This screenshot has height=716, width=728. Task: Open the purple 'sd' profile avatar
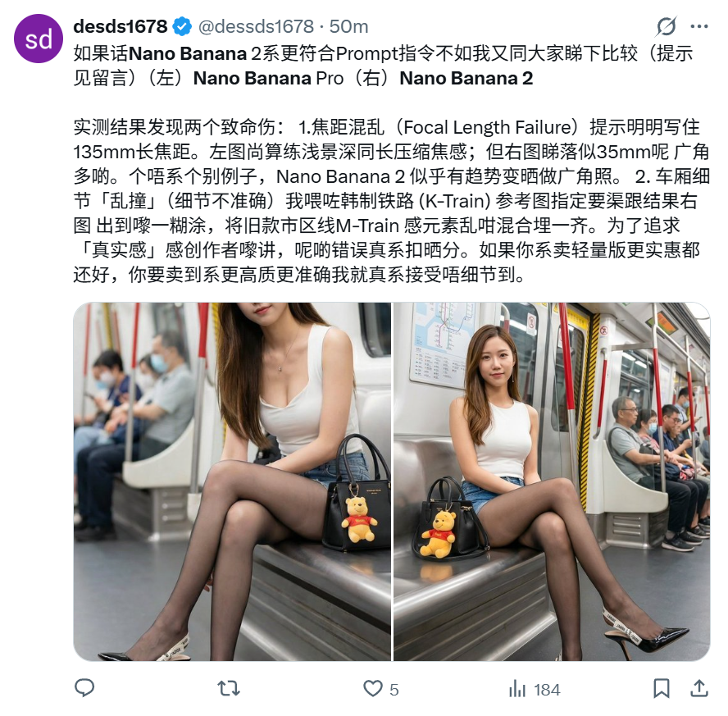point(39,39)
